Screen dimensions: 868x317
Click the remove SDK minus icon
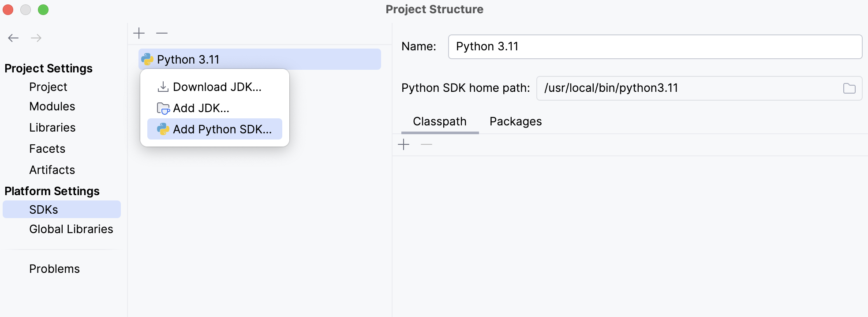point(162,33)
